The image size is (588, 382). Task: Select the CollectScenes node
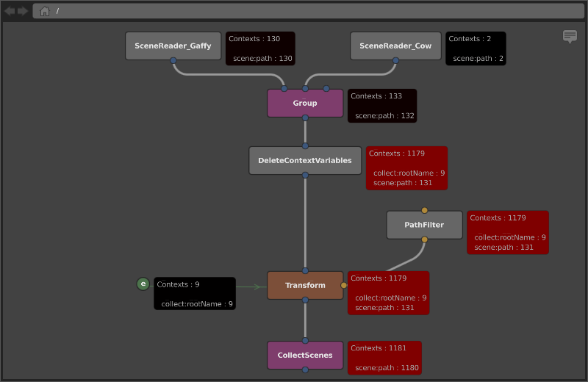point(305,355)
